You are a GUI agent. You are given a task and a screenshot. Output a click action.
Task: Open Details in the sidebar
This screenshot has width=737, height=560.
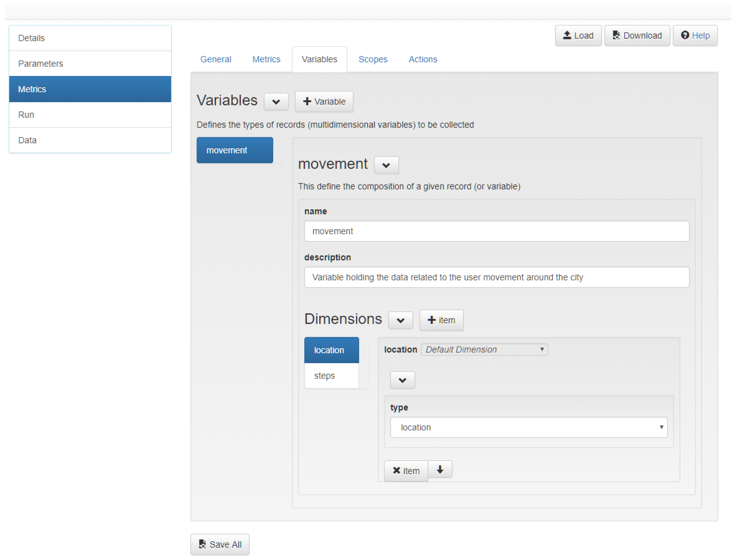[90, 38]
